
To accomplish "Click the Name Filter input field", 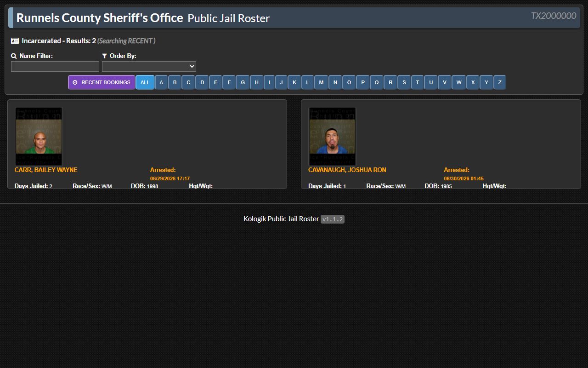I will pos(55,67).
